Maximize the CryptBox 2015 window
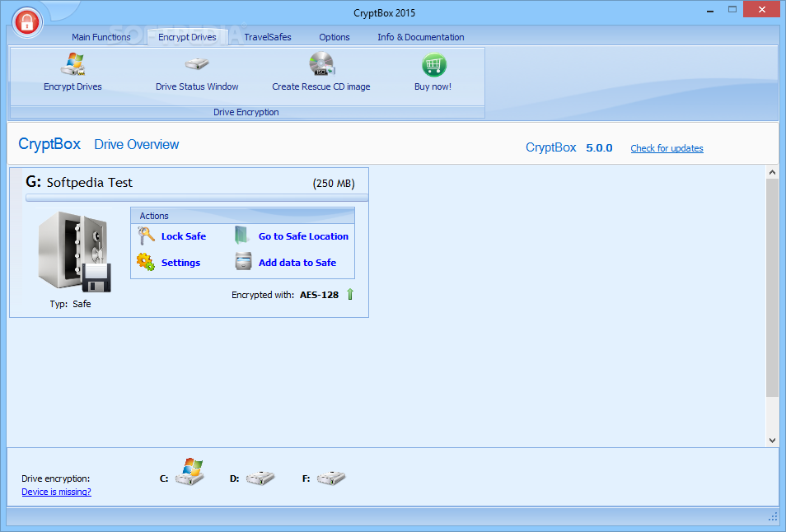 click(732, 10)
